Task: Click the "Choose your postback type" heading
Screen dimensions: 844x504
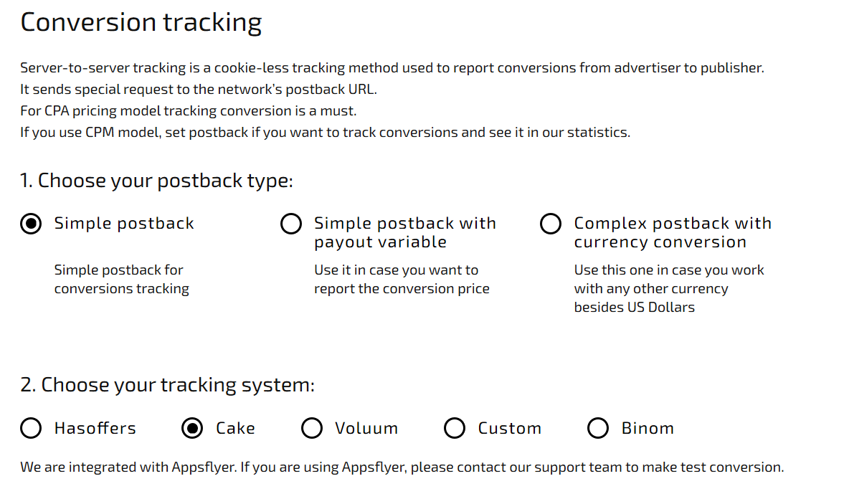Action: point(156,181)
